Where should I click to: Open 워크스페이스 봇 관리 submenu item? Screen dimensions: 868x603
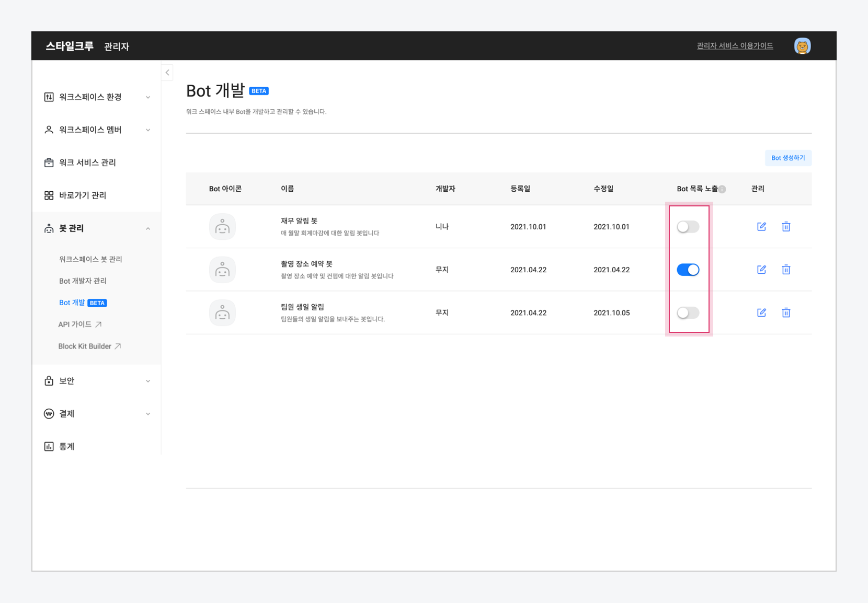(x=90, y=259)
